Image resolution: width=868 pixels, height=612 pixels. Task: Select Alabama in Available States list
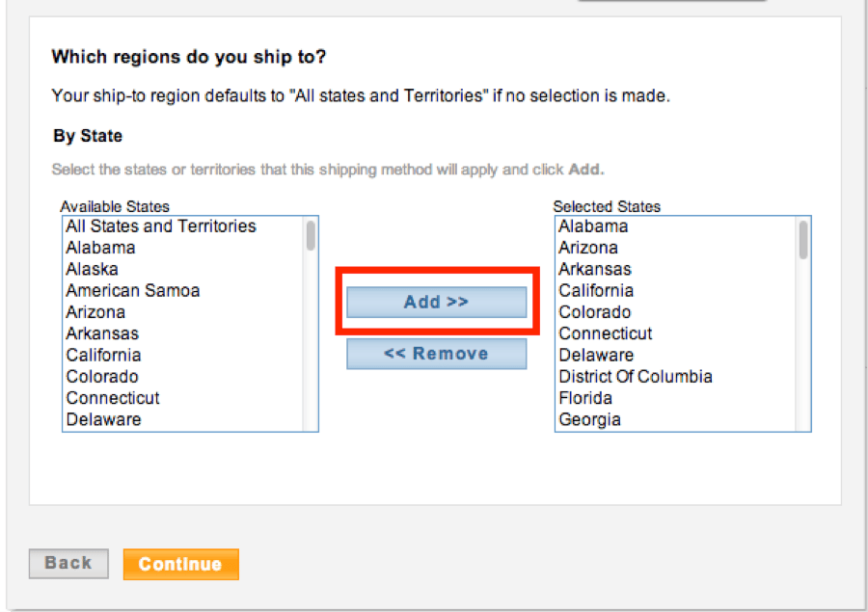tap(100, 248)
